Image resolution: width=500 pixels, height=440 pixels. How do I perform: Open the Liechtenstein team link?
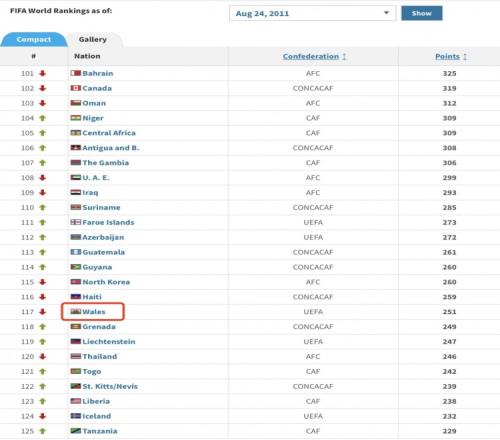pos(109,341)
